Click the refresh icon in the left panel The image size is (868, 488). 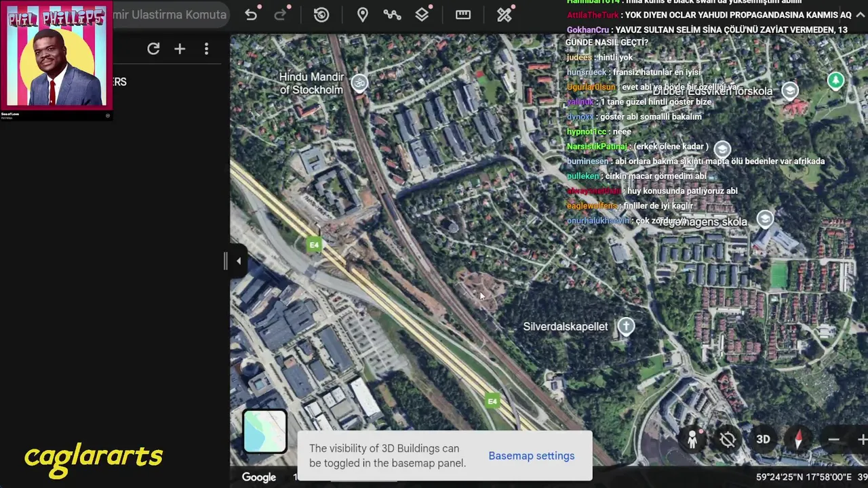pyautogui.click(x=153, y=49)
